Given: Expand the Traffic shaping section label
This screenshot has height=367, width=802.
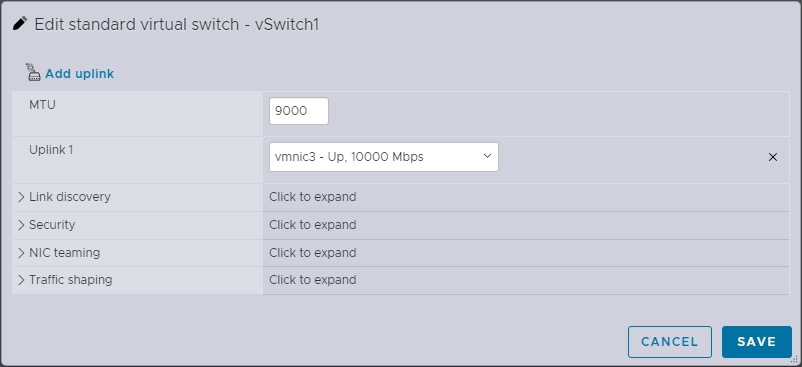Looking at the screenshot, I should (71, 280).
